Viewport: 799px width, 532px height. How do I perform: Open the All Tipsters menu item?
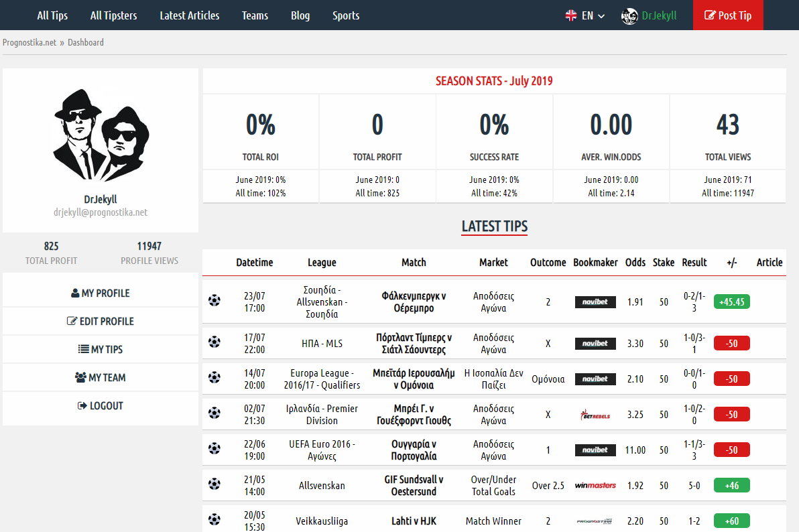(x=114, y=15)
